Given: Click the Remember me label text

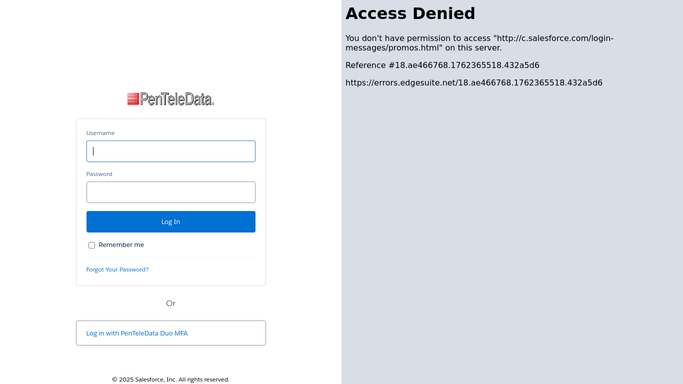Looking at the screenshot, I should (121, 245).
